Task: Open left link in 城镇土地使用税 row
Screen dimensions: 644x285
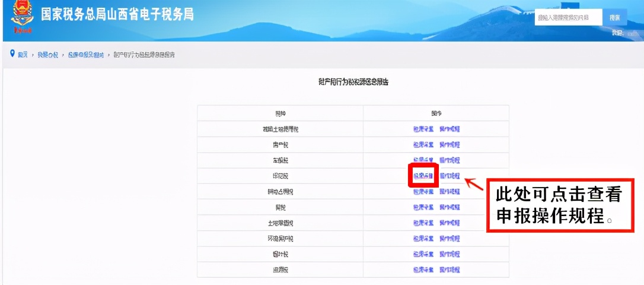Action: point(423,129)
